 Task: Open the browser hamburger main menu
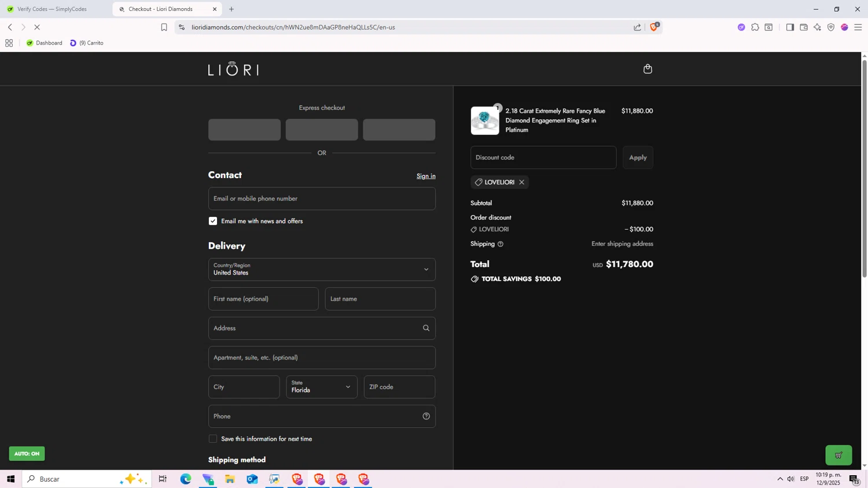(858, 27)
